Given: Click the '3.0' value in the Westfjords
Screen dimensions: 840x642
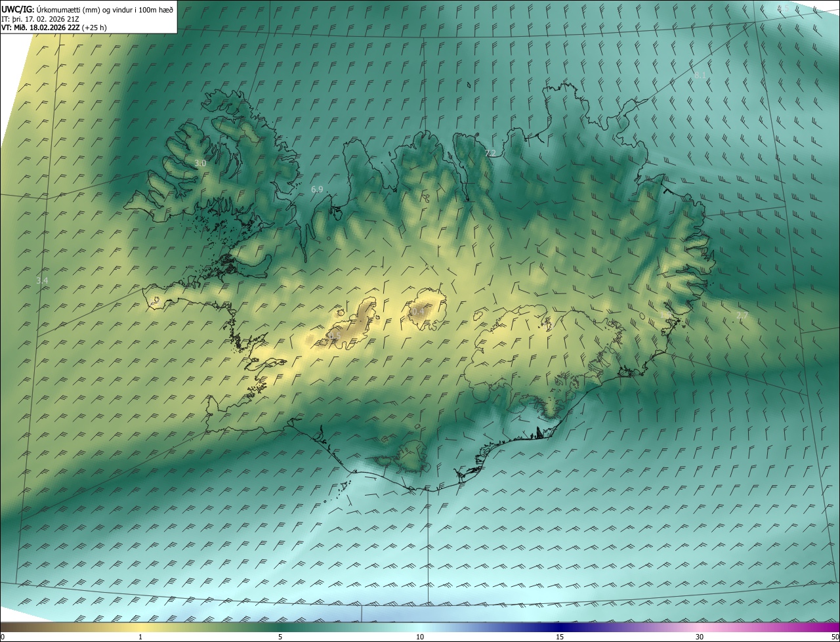Looking at the screenshot, I should (x=200, y=163).
